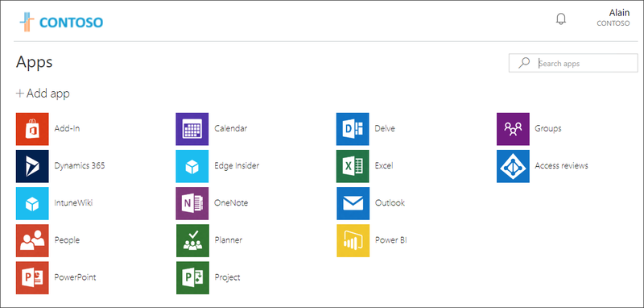Click the Groups label text
644x308 pixels.
548,129
